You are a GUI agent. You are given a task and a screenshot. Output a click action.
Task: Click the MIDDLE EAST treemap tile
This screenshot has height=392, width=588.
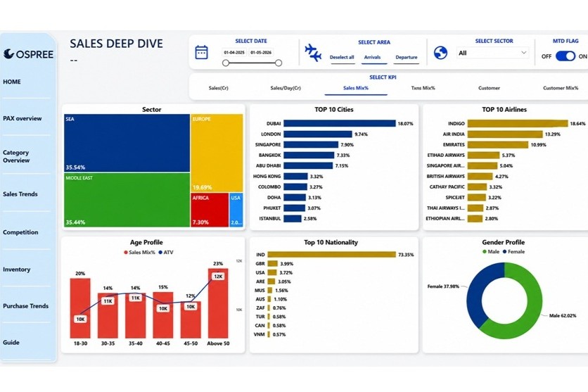tap(127, 200)
